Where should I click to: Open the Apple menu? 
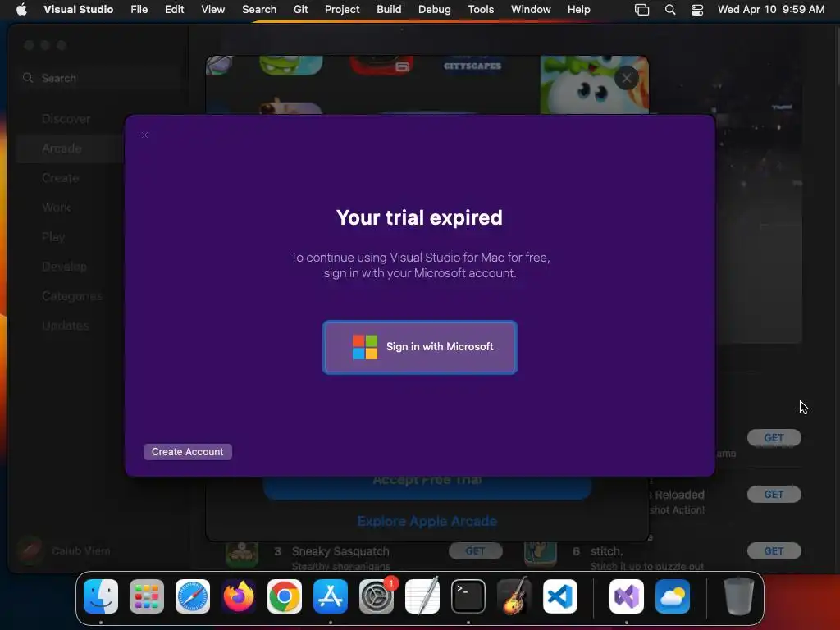tap(21, 9)
